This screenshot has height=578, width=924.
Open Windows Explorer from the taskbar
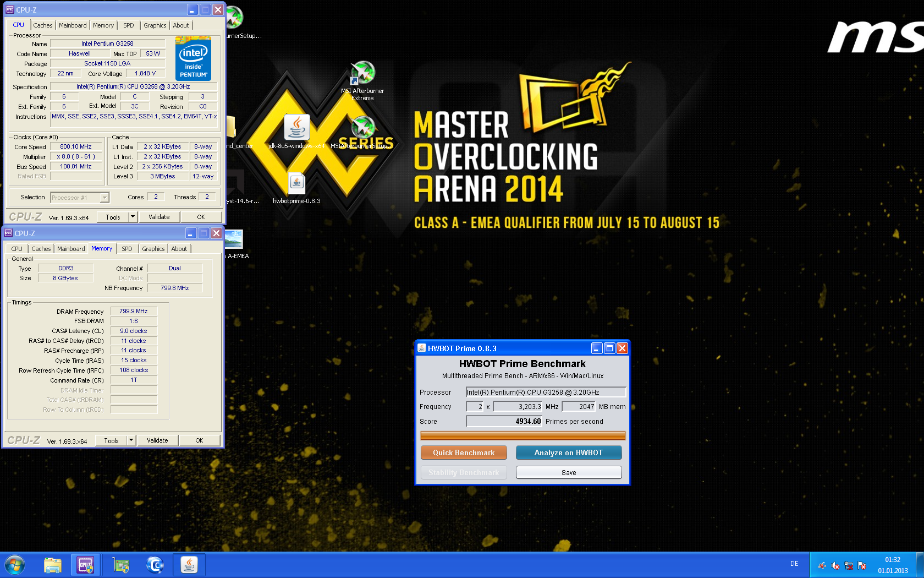click(53, 565)
